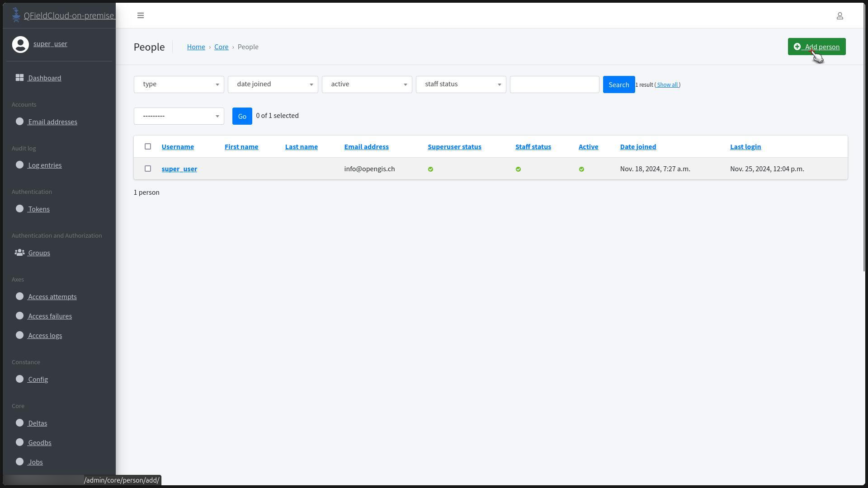868x488 pixels.
Task: Click the super_user avatar icon in sidebar
Action: 20,44
